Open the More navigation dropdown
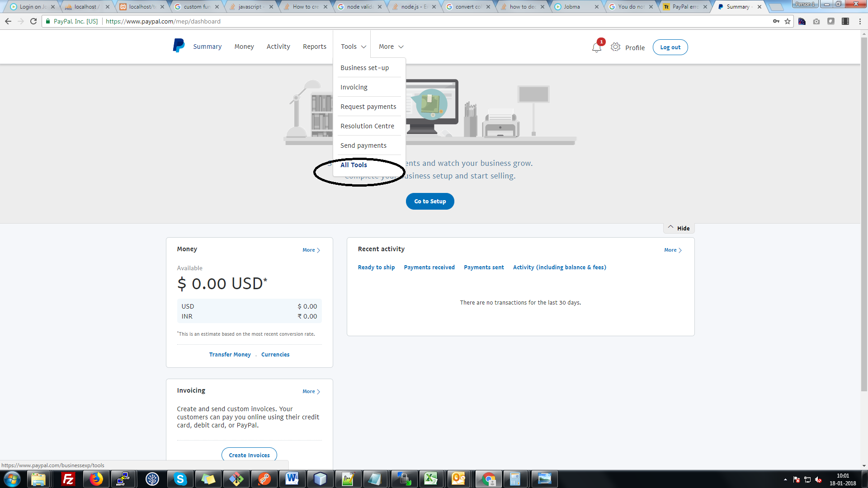This screenshot has width=868, height=488. [390, 46]
